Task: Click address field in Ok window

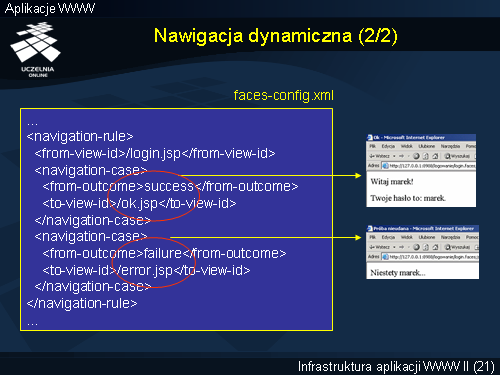Action: coord(429,166)
